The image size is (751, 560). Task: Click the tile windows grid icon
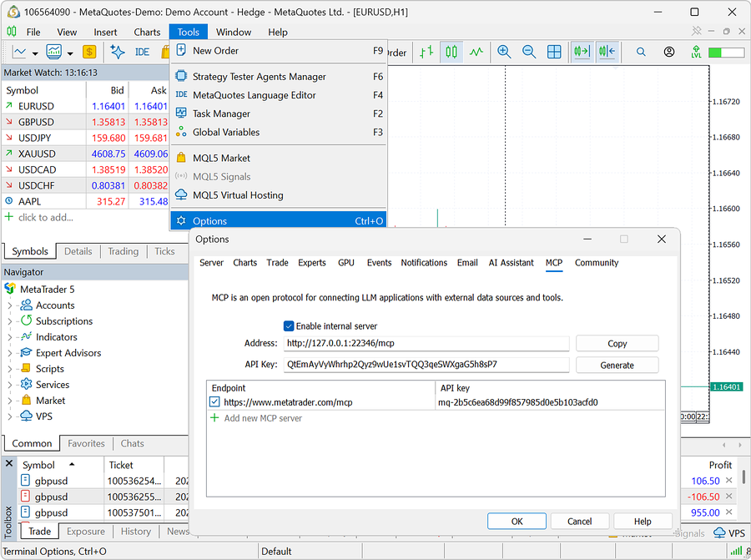(x=554, y=52)
